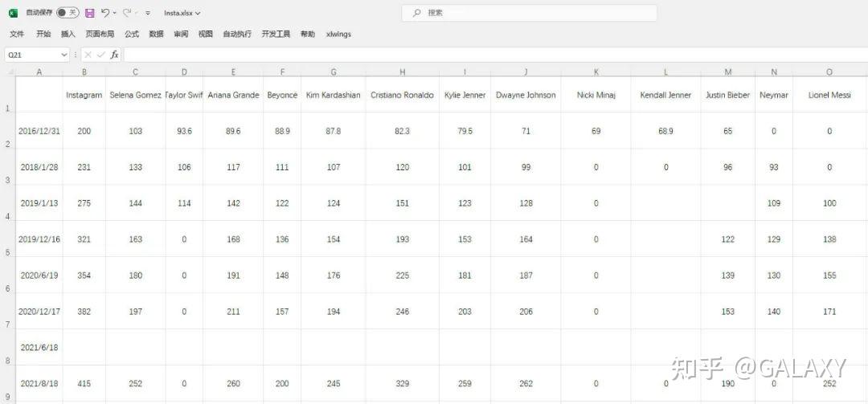This screenshot has width=868, height=404.
Task: Click the Kendall Jenner header cell
Action: pyautogui.click(x=666, y=96)
